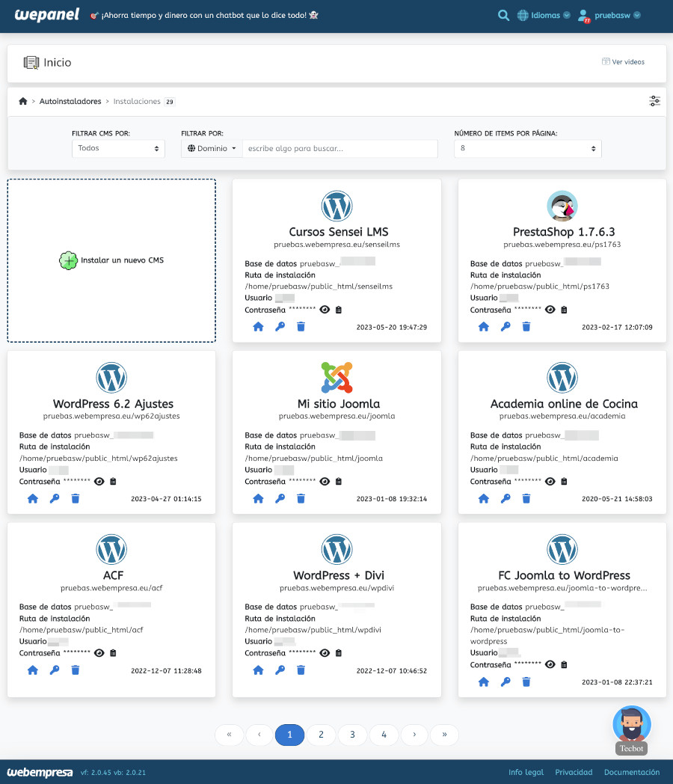Viewport: 673px width, 784px height.
Task: Delete the Cursos Sensei LMS installation
Action: (x=301, y=327)
